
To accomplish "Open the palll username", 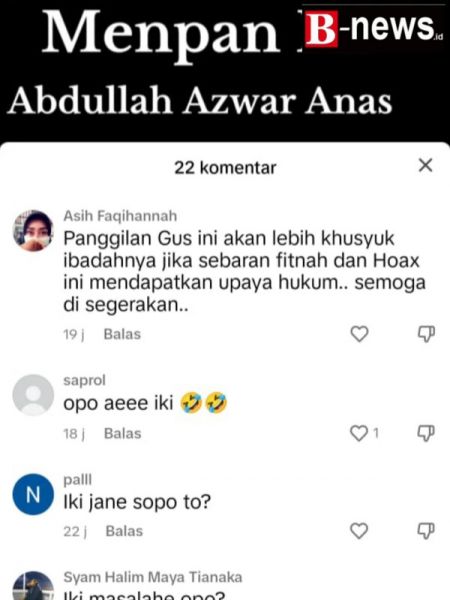I will [x=78, y=479].
